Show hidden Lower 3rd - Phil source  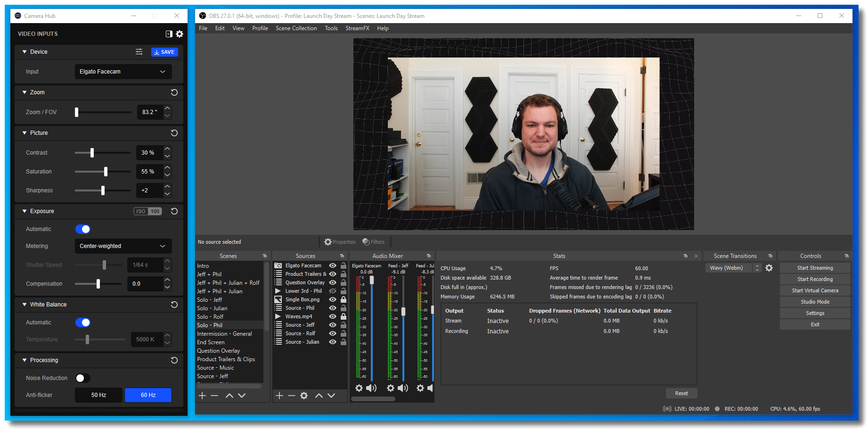pyautogui.click(x=333, y=291)
